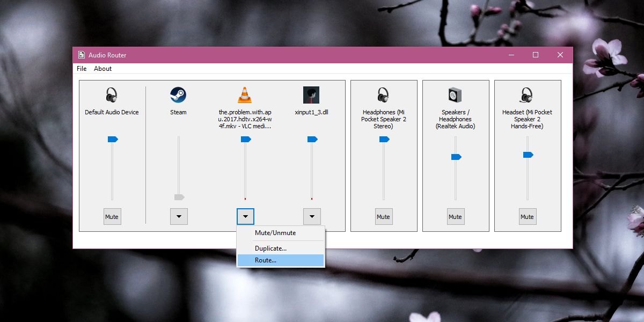Click the Steam application icon
644x322 pixels.
point(178,95)
